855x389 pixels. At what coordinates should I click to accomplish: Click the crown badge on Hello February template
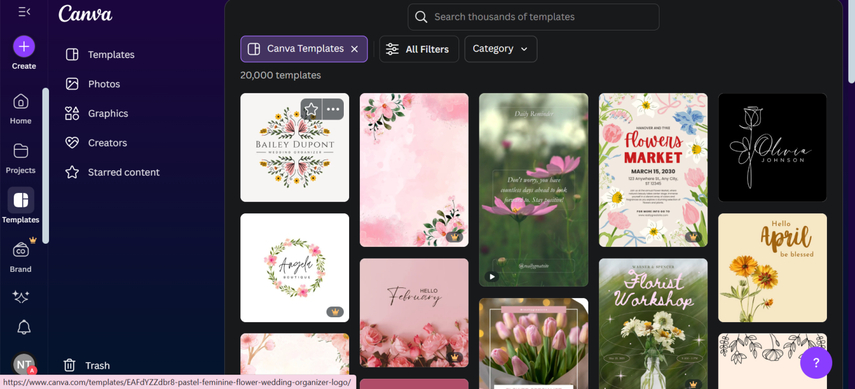pyautogui.click(x=454, y=357)
